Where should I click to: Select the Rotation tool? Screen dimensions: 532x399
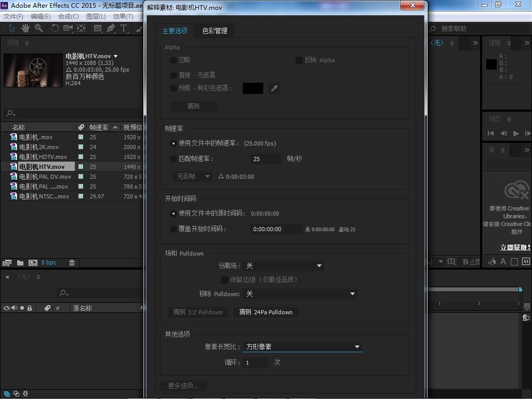[55, 28]
